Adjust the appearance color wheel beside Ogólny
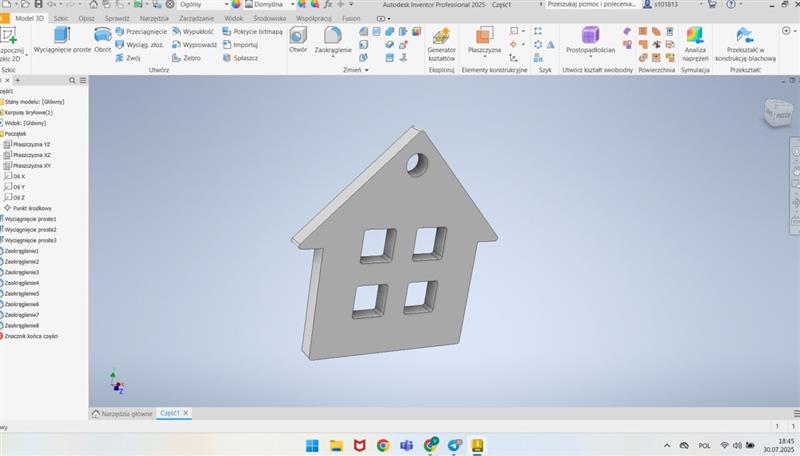800x456 pixels. coord(236,5)
